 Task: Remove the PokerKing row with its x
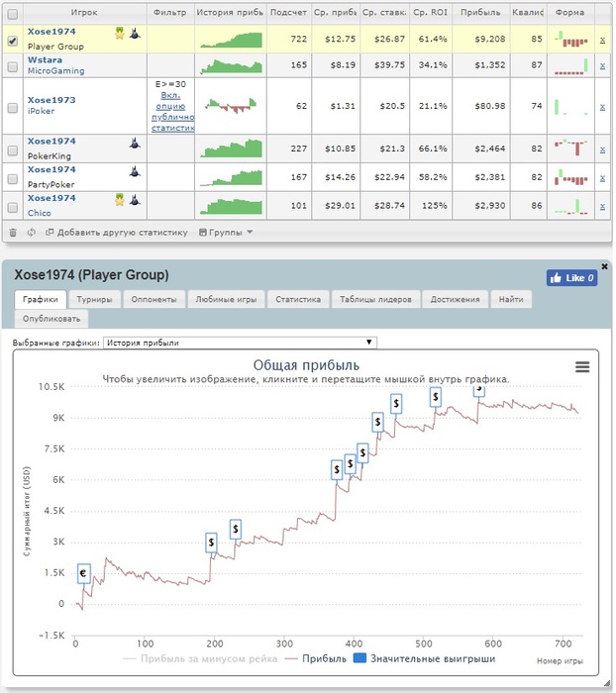[602, 149]
